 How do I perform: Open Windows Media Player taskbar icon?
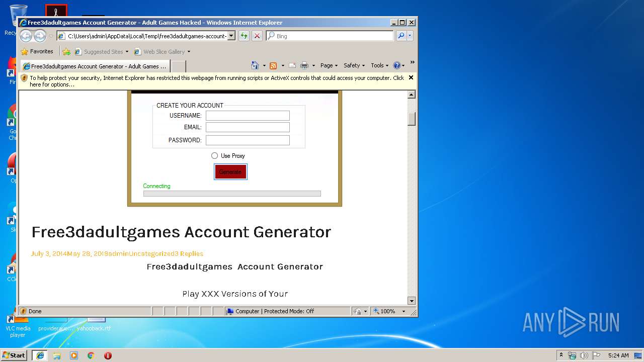[74, 355]
